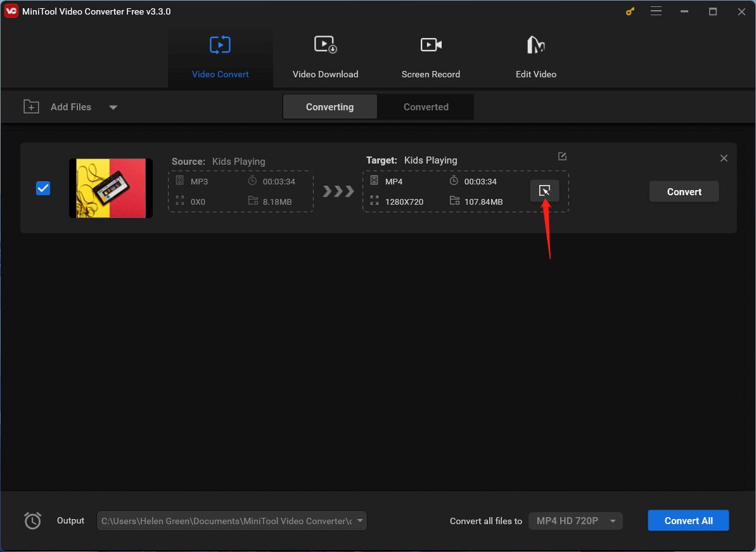Click the Kids Playing cassette thumbnail
This screenshot has height=552, width=756.
point(111,188)
